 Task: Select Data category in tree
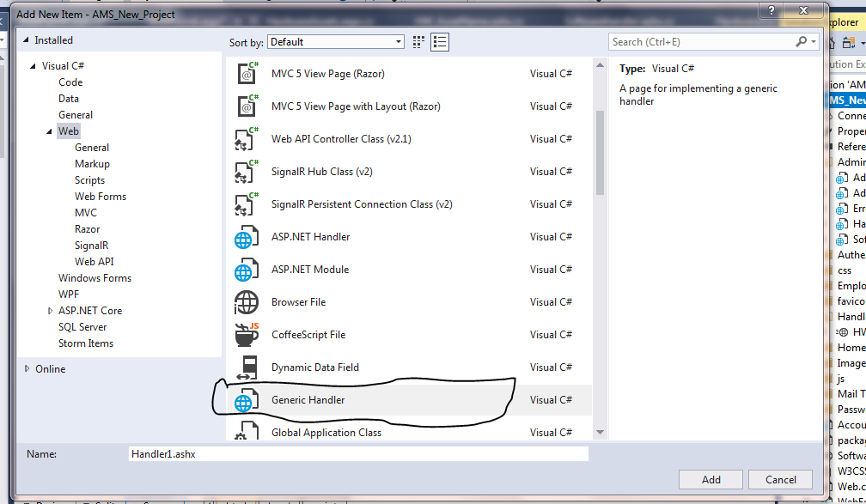click(x=69, y=98)
